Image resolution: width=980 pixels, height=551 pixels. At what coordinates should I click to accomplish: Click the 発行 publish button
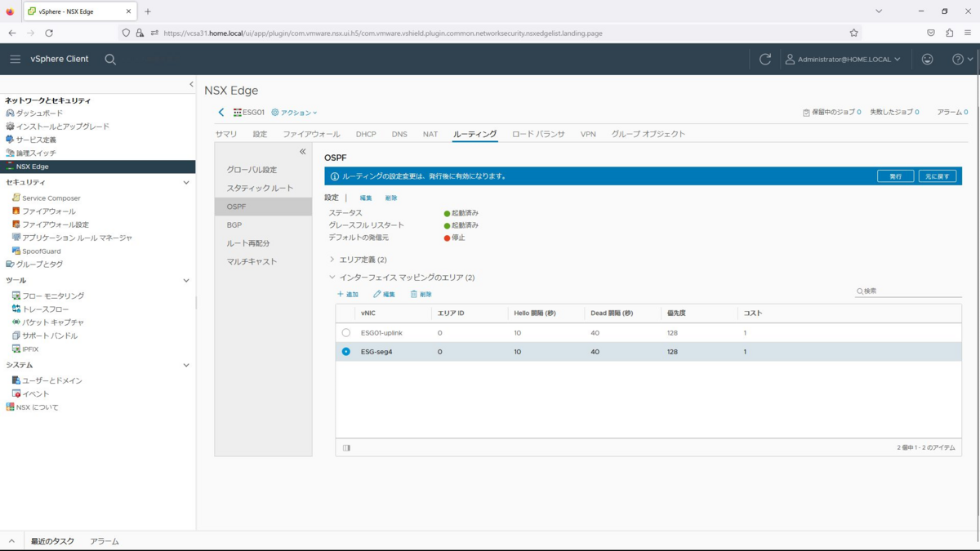click(895, 176)
